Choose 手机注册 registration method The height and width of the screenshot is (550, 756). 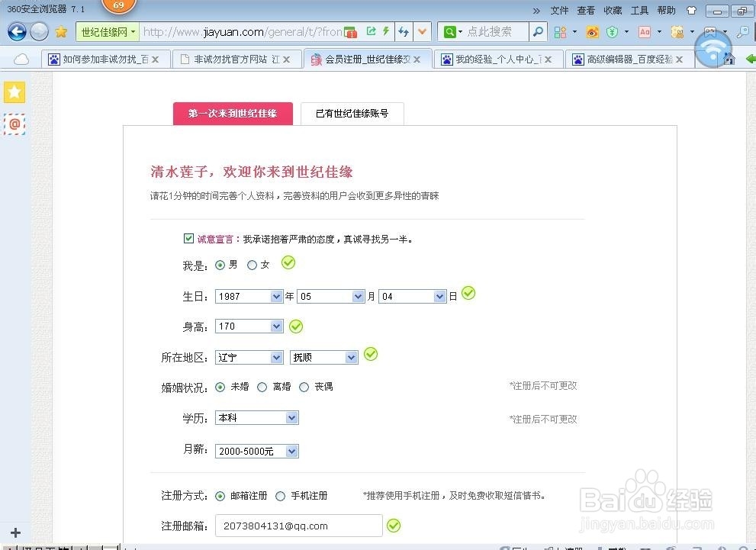[280, 496]
